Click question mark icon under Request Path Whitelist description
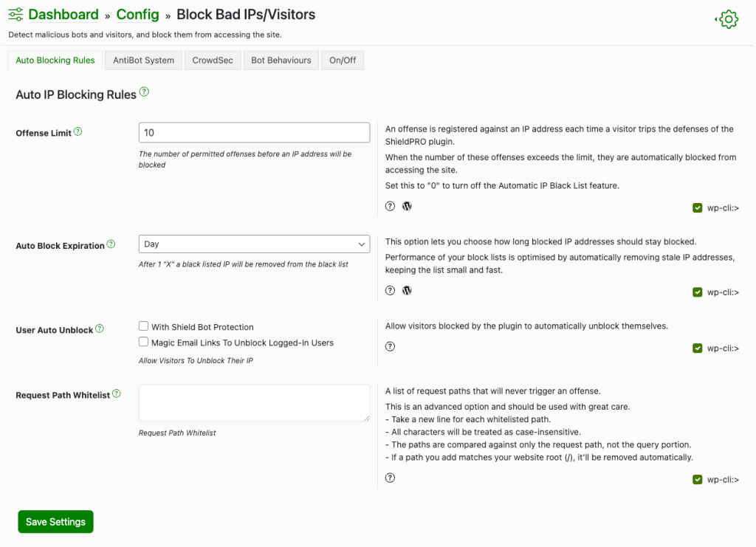Screen dimensions: 756x547 click(x=390, y=478)
